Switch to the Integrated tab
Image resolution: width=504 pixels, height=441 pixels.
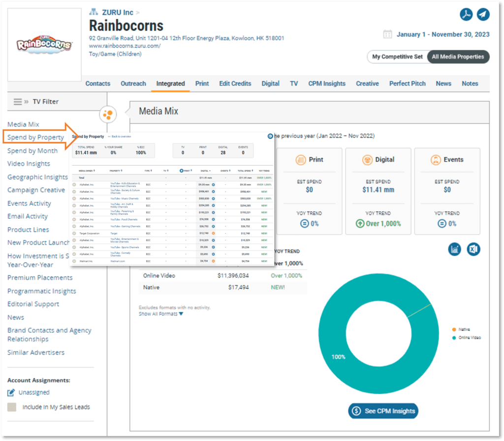point(170,84)
